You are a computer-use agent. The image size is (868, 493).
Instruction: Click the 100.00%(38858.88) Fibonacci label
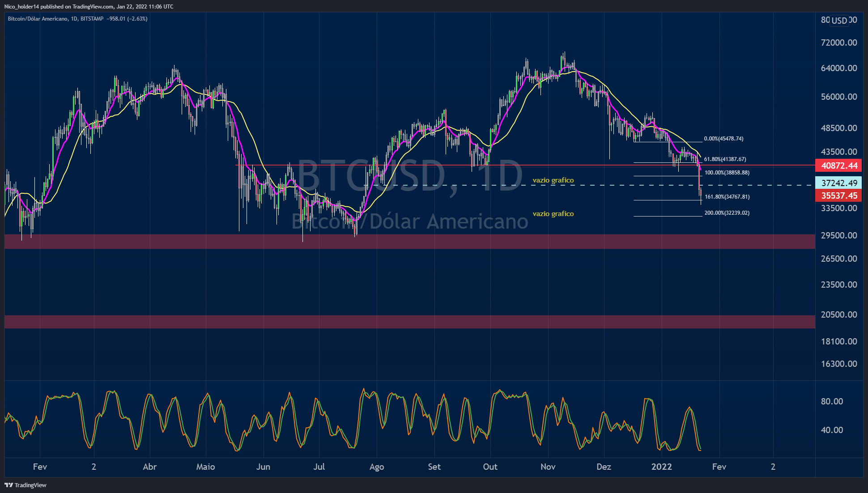727,173
